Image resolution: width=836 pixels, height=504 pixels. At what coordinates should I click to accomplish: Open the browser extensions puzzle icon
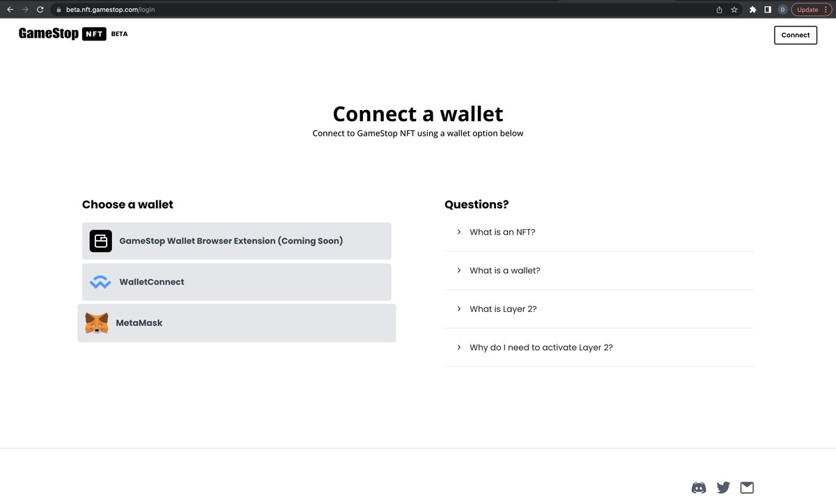[x=753, y=10]
